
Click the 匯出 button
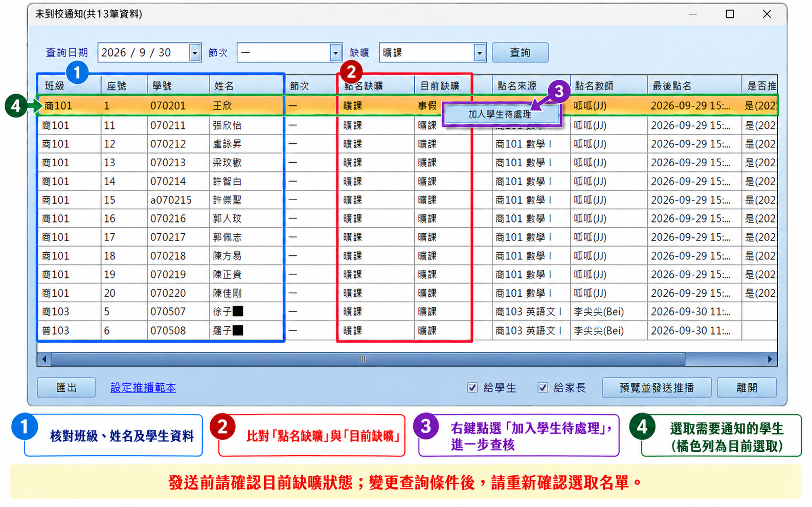tap(66, 388)
